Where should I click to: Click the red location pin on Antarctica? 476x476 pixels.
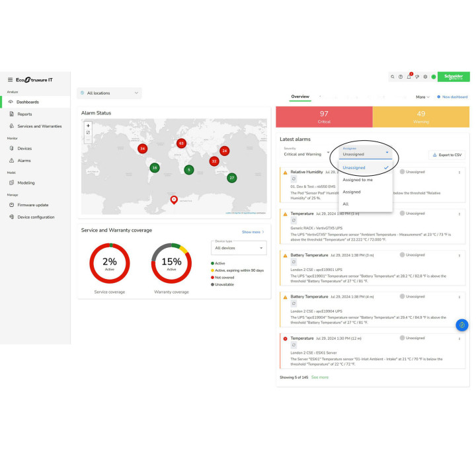pyautogui.click(x=174, y=200)
